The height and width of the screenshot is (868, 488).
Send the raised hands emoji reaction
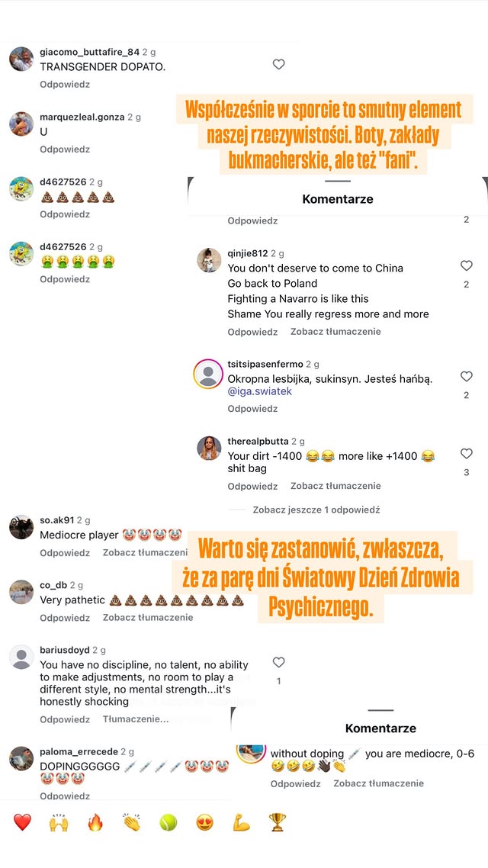(x=58, y=822)
